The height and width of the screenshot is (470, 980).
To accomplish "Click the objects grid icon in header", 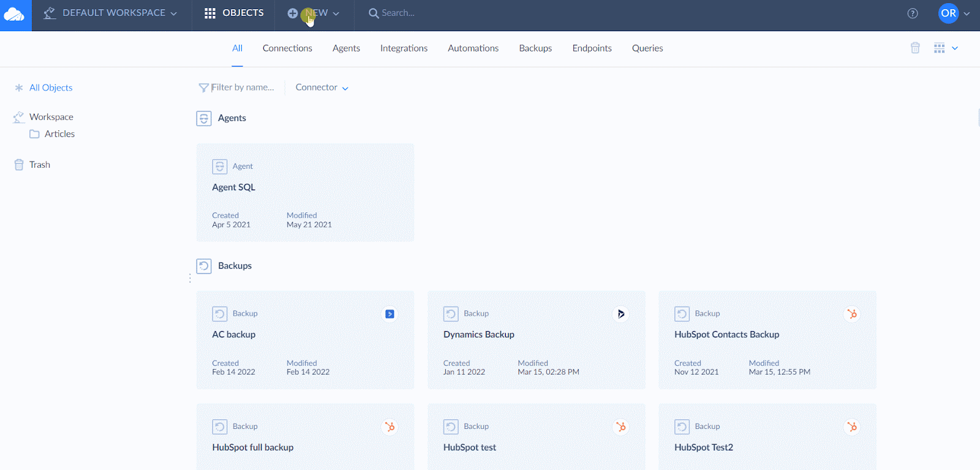I will tap(210, 13).
